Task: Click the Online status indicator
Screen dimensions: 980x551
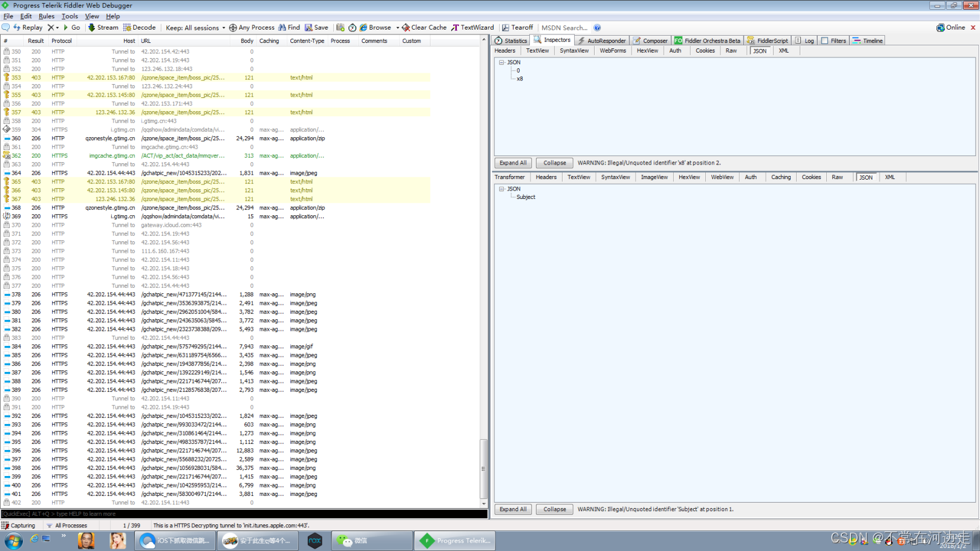Action: [x=951, y=28]
